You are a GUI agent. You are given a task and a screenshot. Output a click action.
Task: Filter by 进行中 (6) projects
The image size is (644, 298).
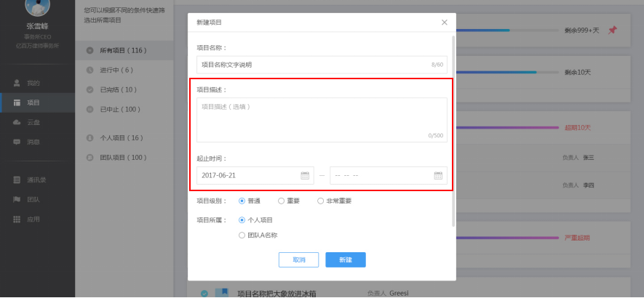(x=116, y=70)
